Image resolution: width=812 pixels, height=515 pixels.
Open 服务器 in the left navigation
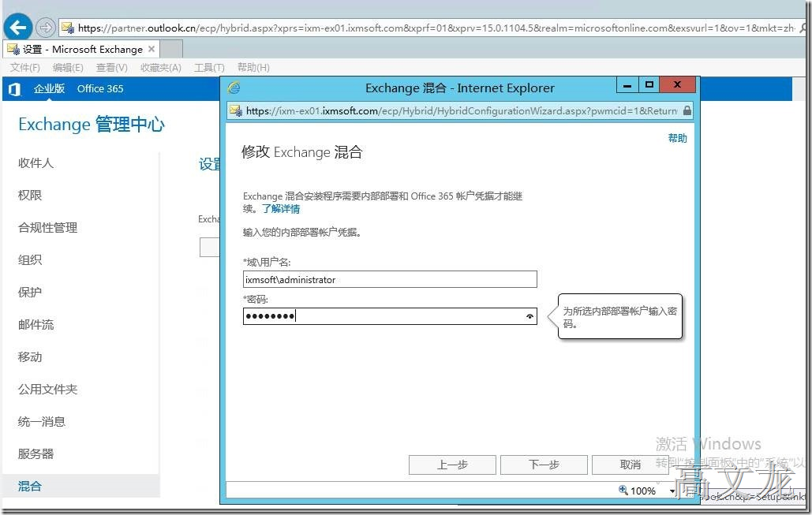click(x=36, y=454)
